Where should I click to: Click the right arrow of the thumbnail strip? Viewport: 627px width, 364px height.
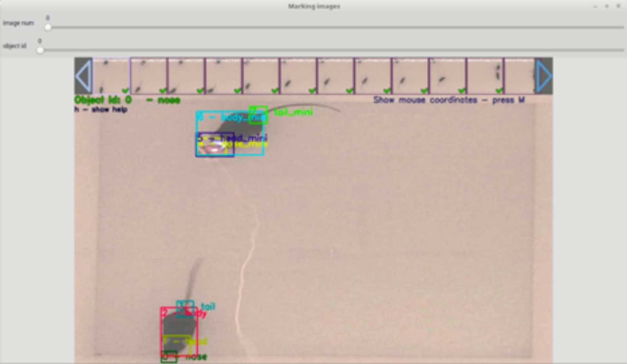[544, 76]
